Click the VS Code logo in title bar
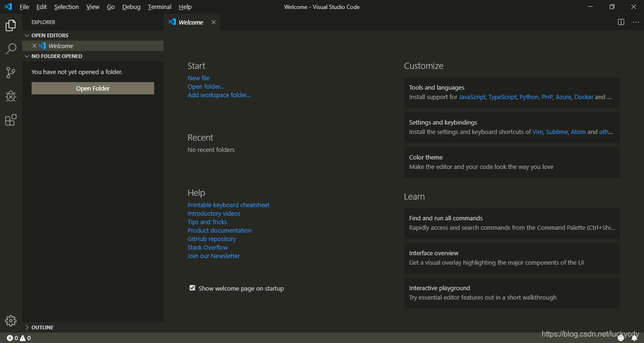The width and height of the screenshot is (644, 343). click(x=8, y=7)
